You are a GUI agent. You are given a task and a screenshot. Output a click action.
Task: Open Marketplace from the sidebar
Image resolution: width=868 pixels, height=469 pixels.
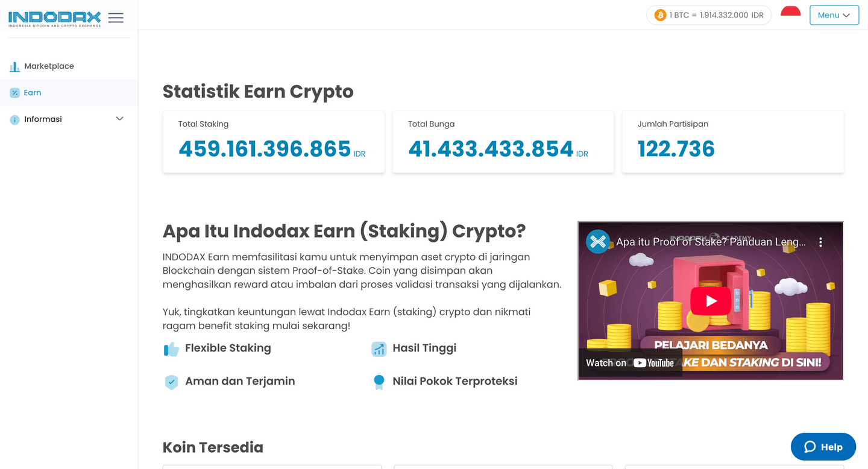(49, 66)
